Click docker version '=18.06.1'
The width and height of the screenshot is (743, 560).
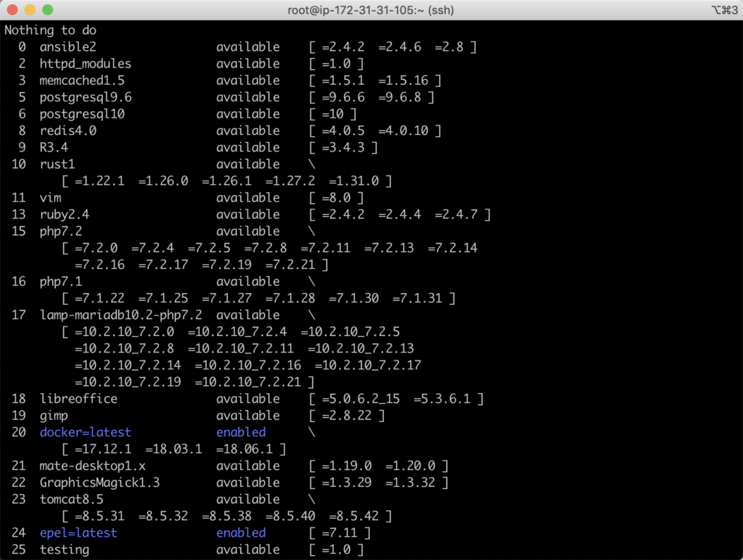coord(245,449)
